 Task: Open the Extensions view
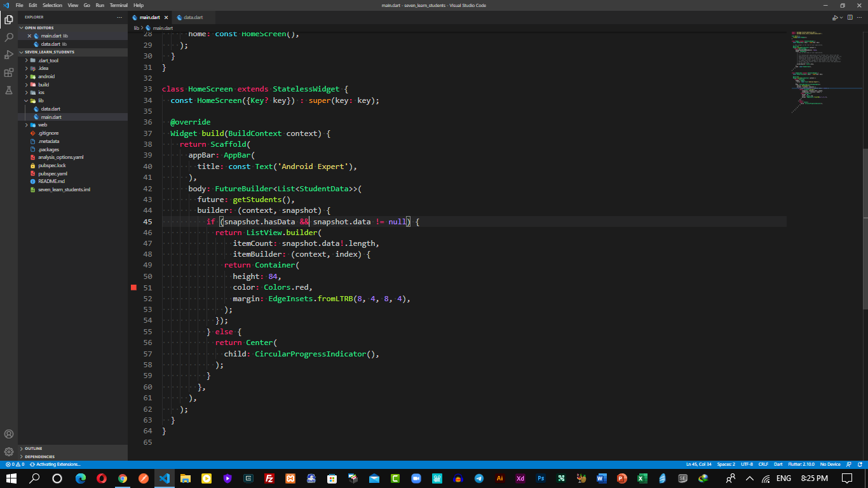pos(9,73)
